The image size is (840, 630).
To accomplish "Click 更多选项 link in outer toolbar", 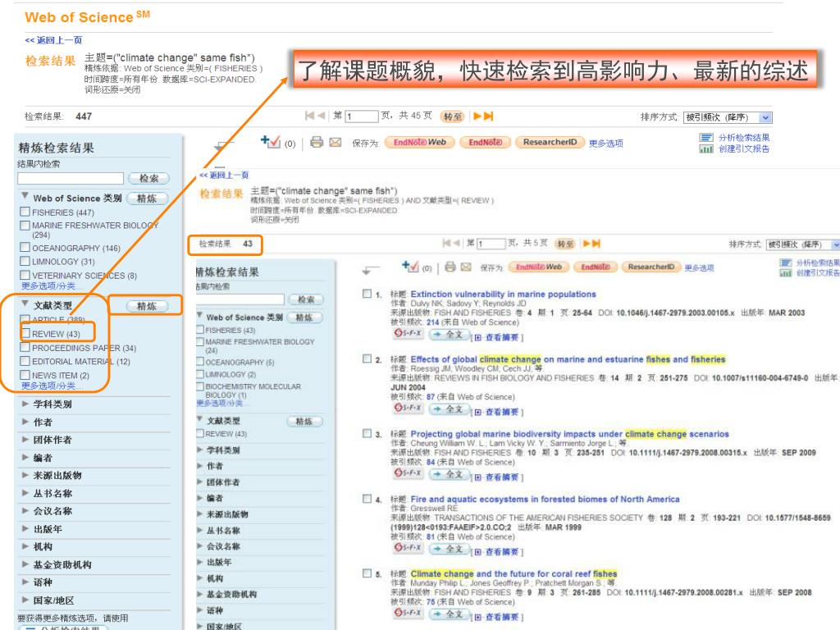I will pyautogui.click(x=606, y=144).
